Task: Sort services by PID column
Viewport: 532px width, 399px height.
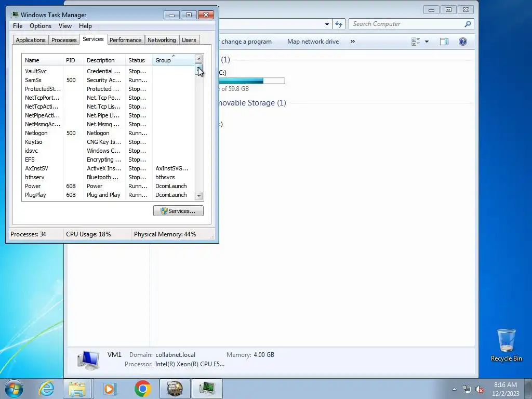Action: (73, 60)
